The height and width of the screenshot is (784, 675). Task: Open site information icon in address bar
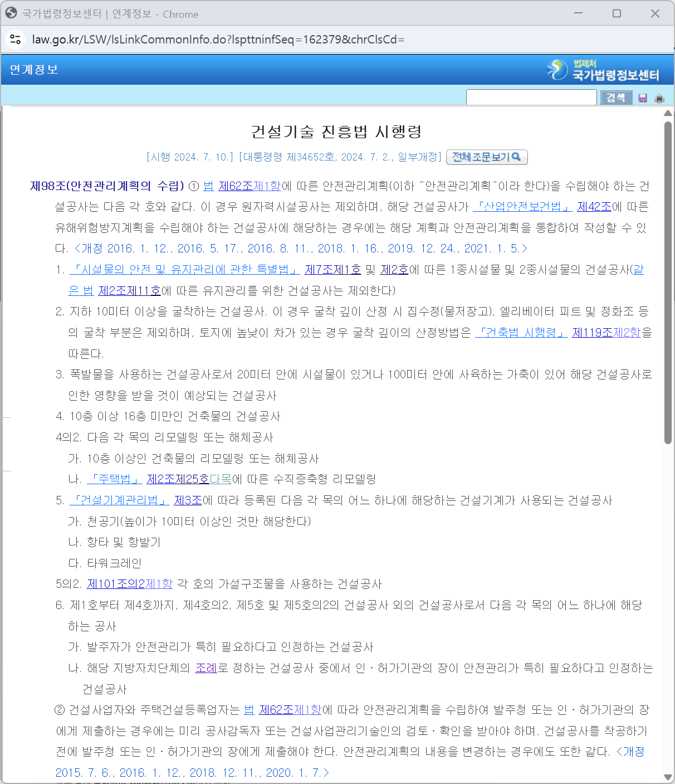[x=16, y=40]
